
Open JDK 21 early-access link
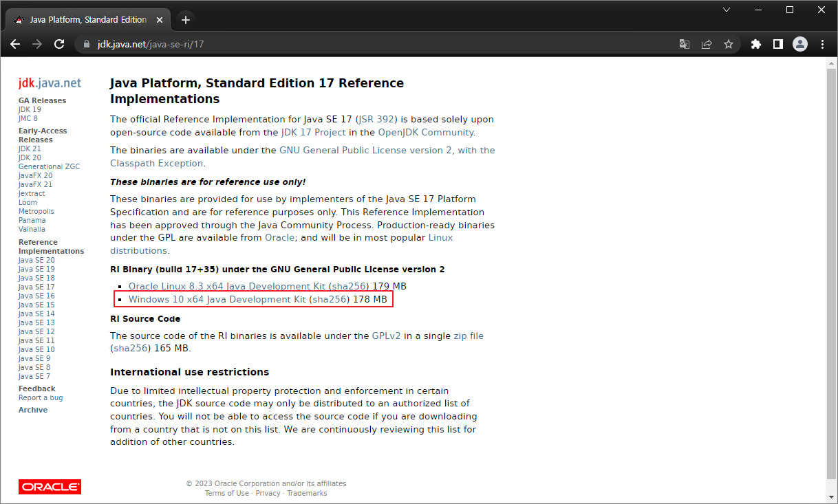click(30, 149)
